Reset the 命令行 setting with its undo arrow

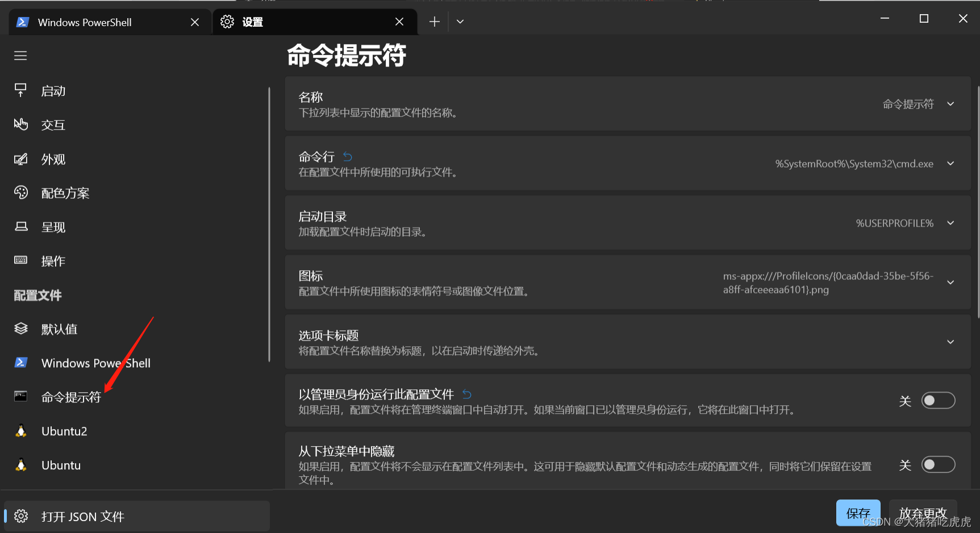[x=348, y=157]
